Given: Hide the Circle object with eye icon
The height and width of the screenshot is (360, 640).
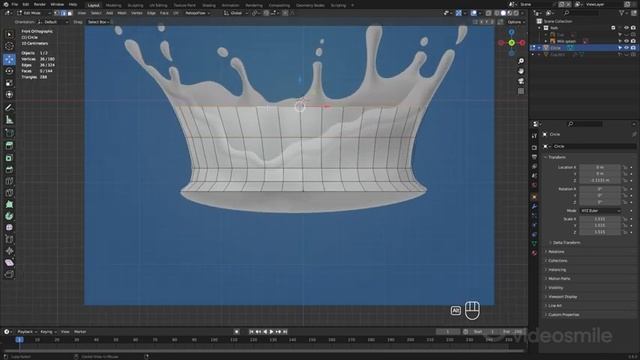Looking at the screenshot, I should [627, 48].
